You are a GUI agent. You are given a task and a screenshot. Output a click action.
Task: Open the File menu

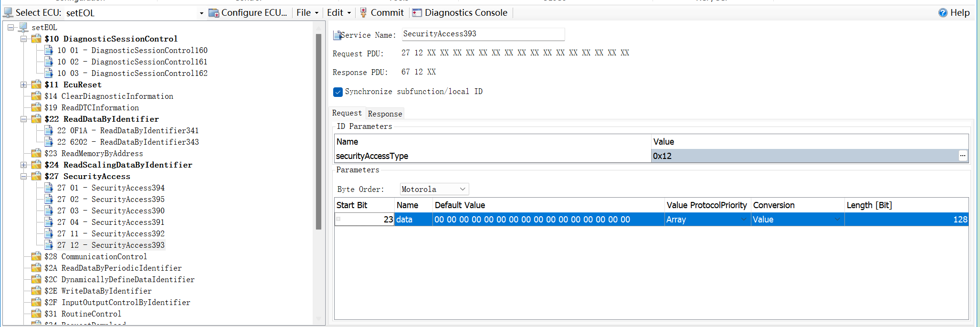(307, 13)
